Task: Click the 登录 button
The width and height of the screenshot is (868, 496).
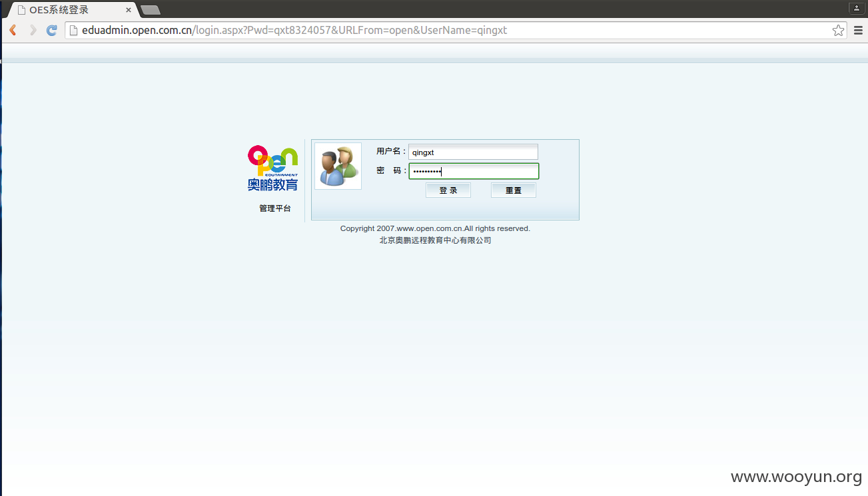Action: (448, 190)
